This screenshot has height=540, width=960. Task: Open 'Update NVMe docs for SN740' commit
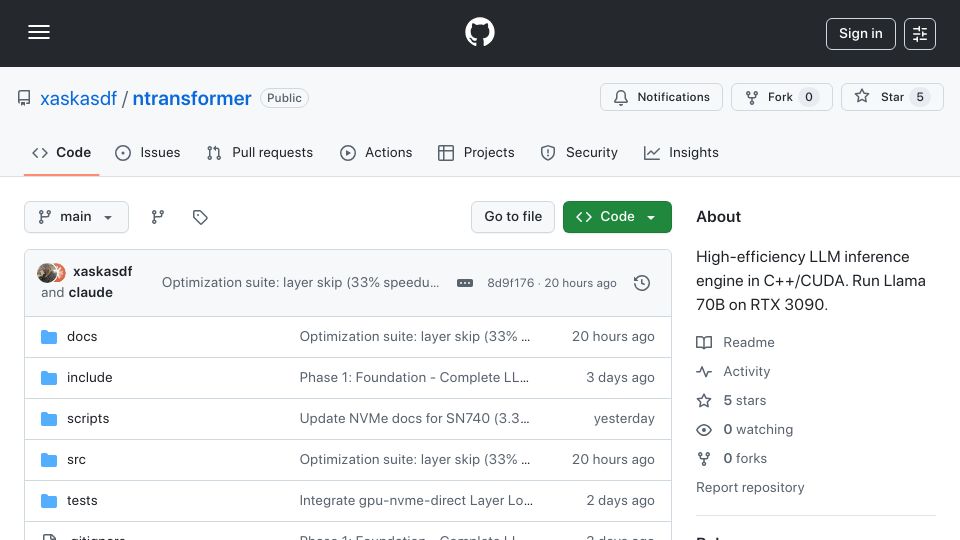pos(414,419)
